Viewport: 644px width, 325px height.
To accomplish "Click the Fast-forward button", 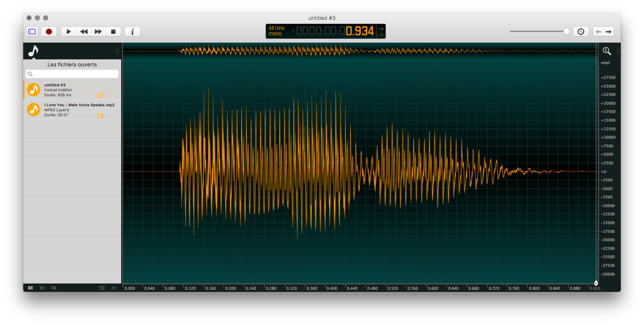I will point(98,32).
